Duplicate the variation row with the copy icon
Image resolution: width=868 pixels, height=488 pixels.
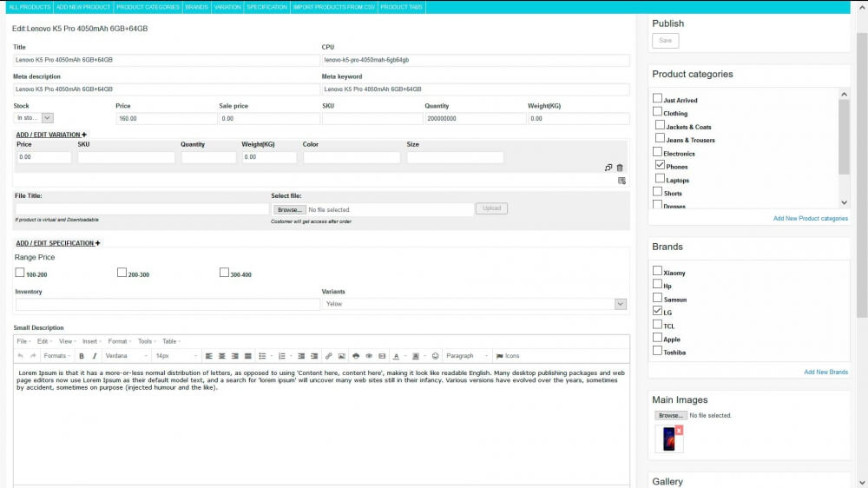point(608,168)
